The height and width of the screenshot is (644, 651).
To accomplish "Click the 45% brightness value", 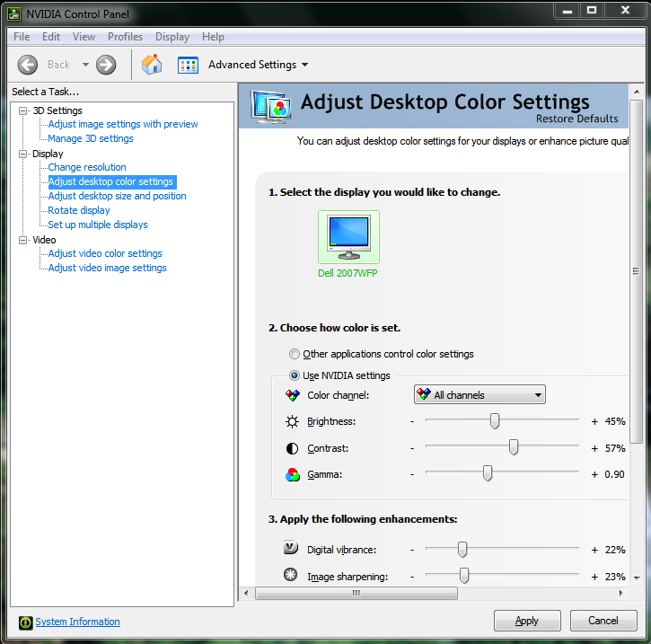I will [x=615, y=422].
